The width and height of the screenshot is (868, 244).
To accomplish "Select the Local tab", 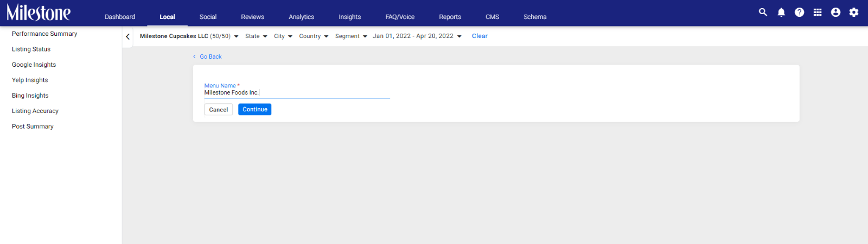I will (167, 17).
